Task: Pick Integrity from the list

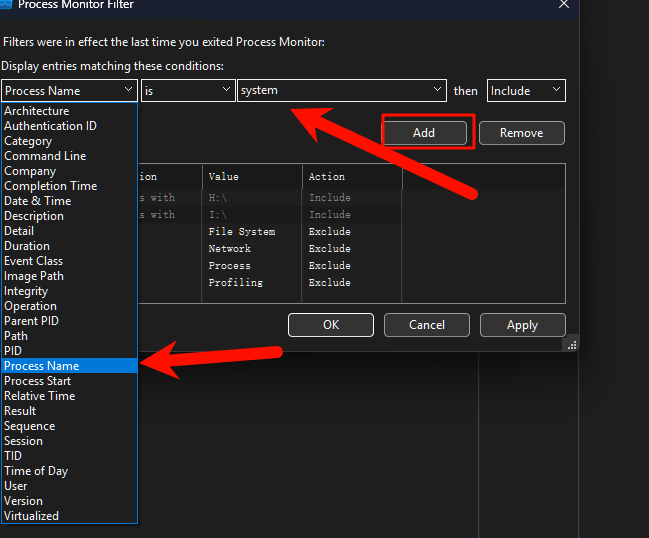Action: (70, 291)
